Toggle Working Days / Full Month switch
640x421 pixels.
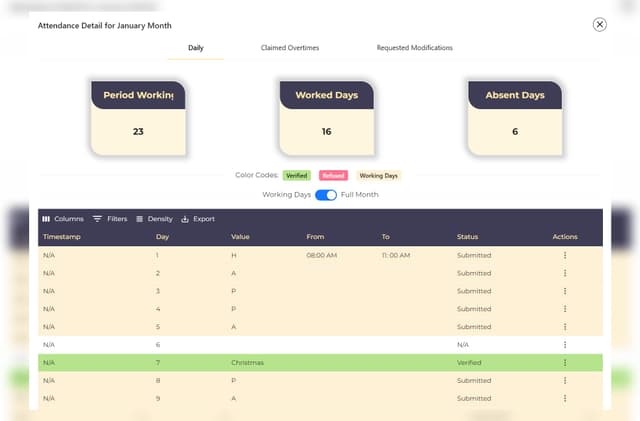pyautogui.click(x=326, y=195)
